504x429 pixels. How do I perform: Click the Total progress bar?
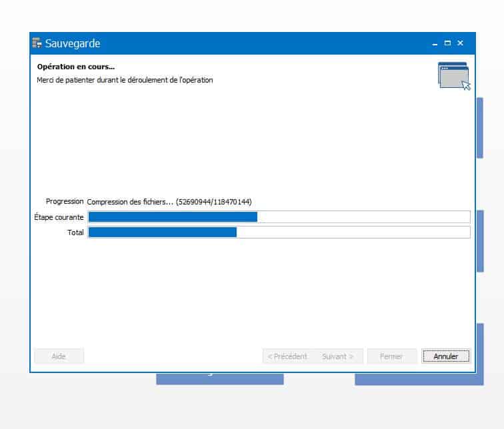tap(279, 232)
